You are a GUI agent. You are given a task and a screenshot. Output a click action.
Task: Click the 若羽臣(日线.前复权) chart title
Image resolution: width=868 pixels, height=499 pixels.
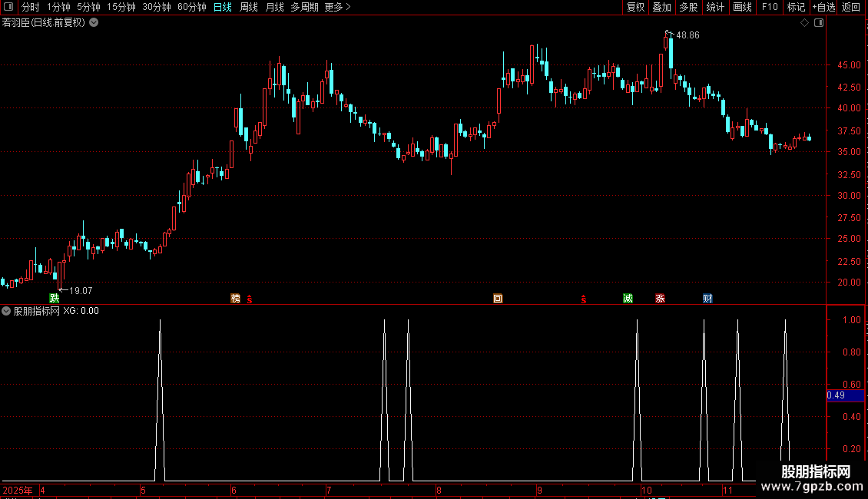44,23
